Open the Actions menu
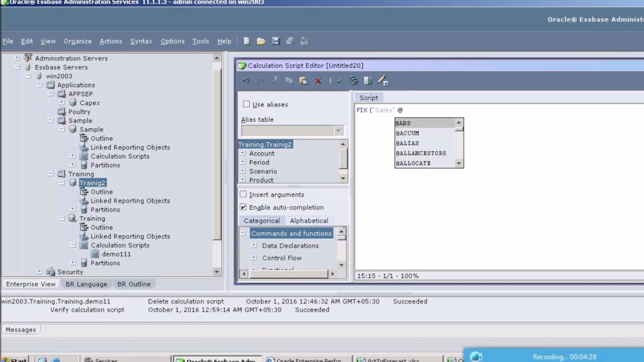Viewport: 644px width, 362px height. [x=111, y=41]
